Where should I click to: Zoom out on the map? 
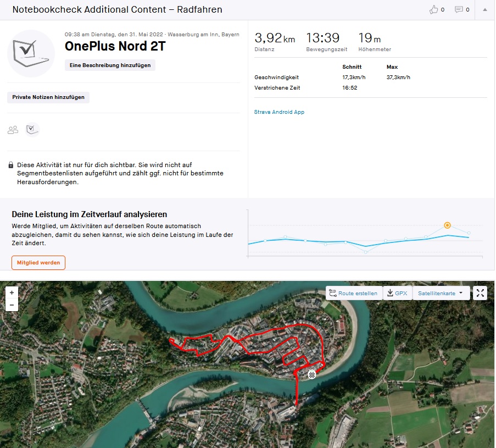[x=12, y=305]
